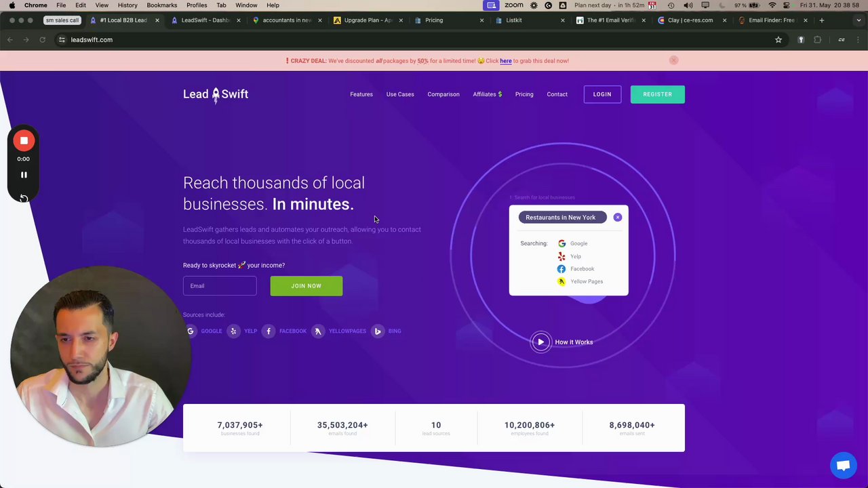Click the 'here' link in the deal banner
The height and width of the screenshot is (488, 868).
coord(506,61)
